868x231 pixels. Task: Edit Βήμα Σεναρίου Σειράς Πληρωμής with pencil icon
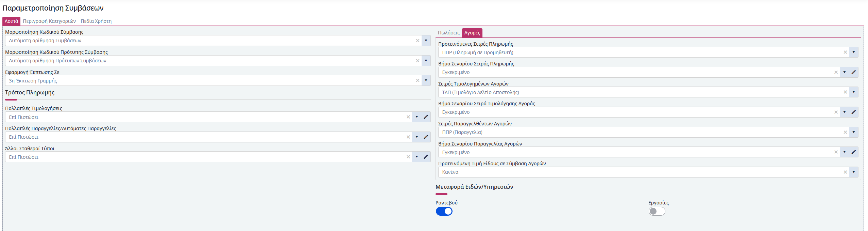[853, 72]
